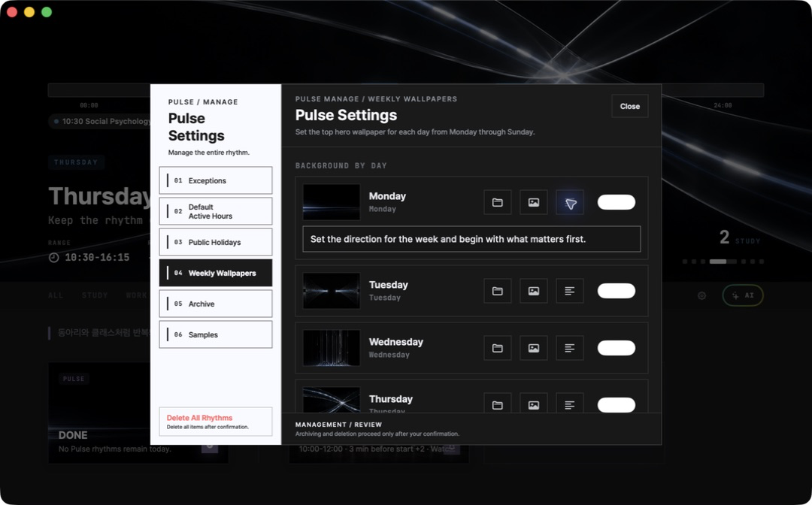Click the settings gear beside AI button

(701, 295)
